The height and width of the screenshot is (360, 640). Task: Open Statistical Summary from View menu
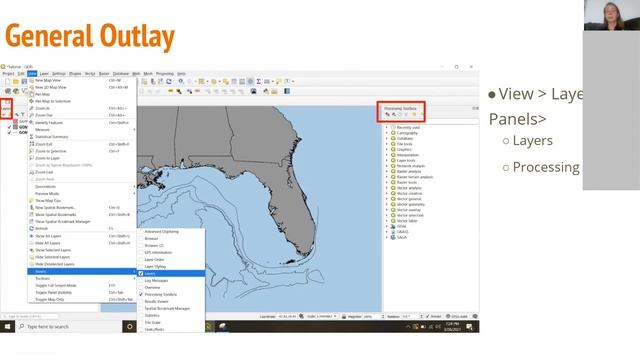(82, 137)
